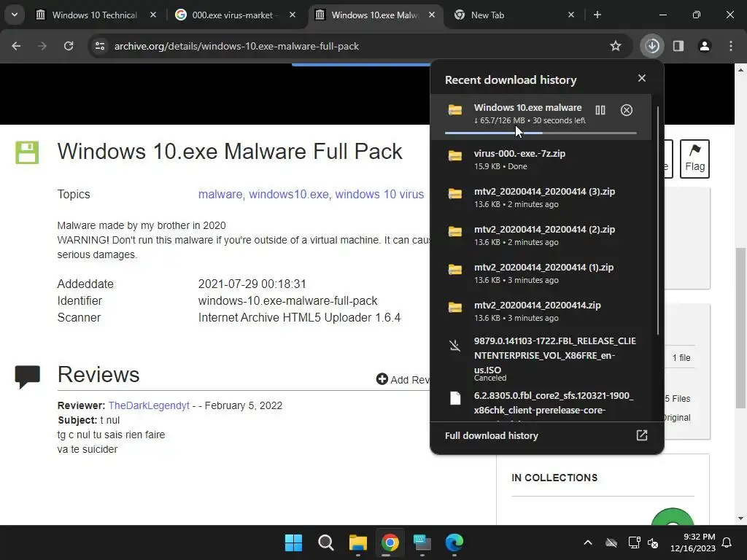Open the on-screen keyboard app in the taskbar
The image size is (747, 560).
tap(422, 542)
